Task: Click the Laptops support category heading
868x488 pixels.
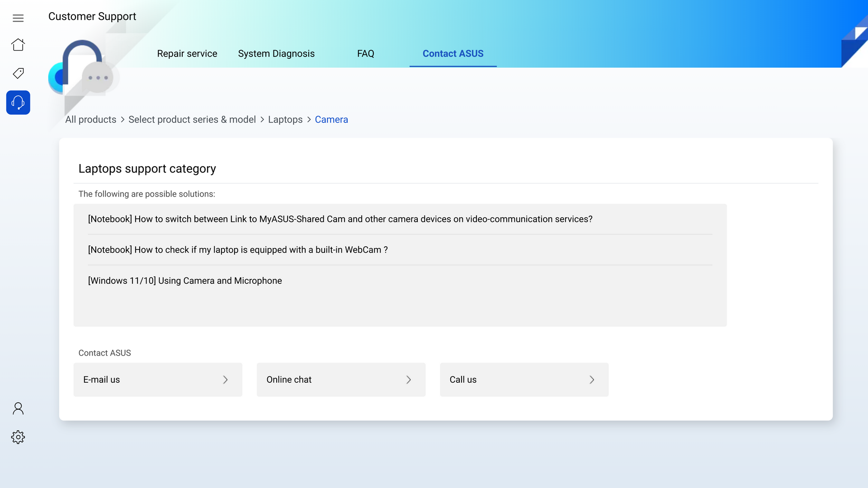Action: (x=147, y=169)
